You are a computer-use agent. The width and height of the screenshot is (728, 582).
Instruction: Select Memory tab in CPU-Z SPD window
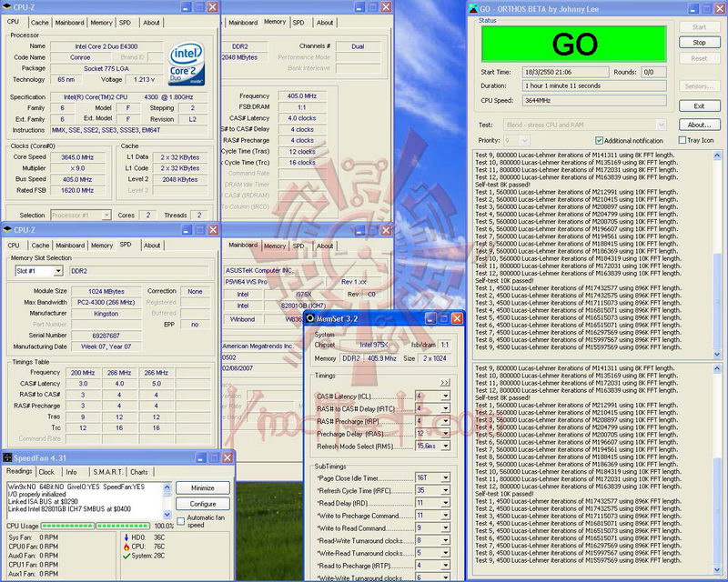[x=102, y=245]
